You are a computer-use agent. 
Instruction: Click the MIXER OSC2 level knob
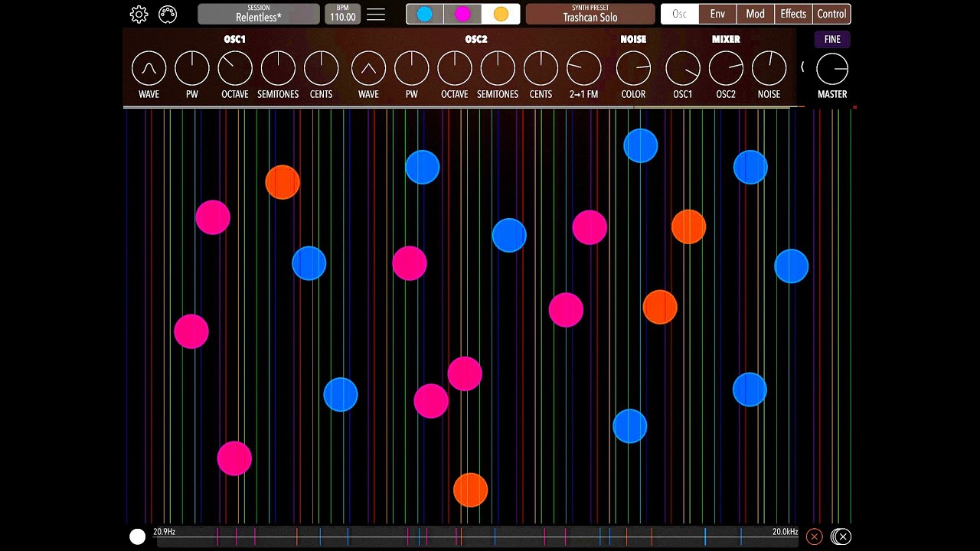click(726, 69)
